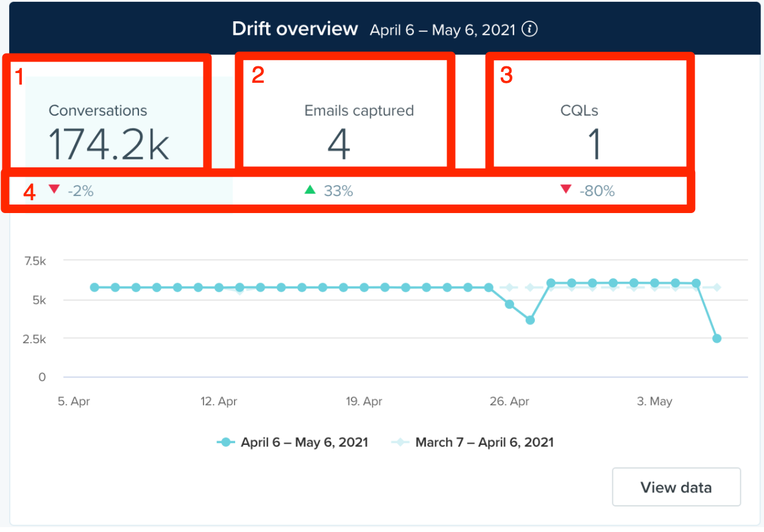Click the header date range April 6 – May 6, 2021
Screen dimensions: 764x532
point(444,30)
